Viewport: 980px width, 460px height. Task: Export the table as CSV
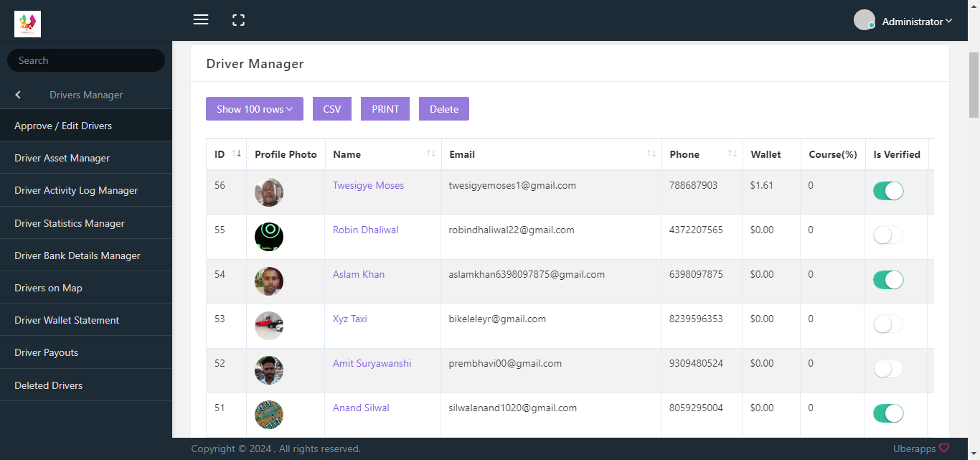[332, 109]
